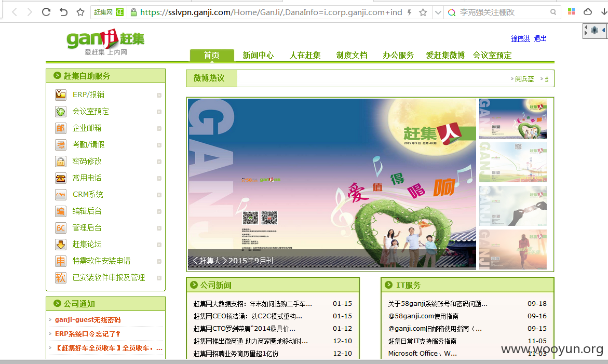The width and height of the screenshot is (608, 364).
Task: Open news 赶集网大数据支招 article
Action: [252, 304]
